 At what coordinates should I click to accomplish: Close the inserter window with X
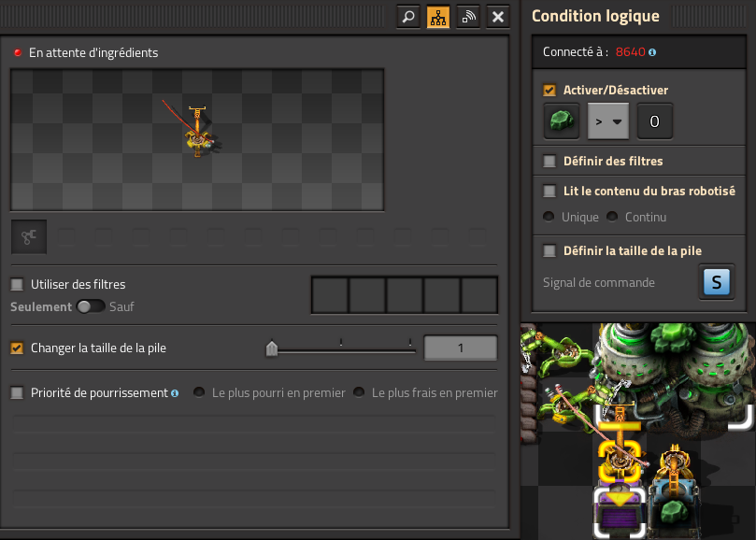498,18
